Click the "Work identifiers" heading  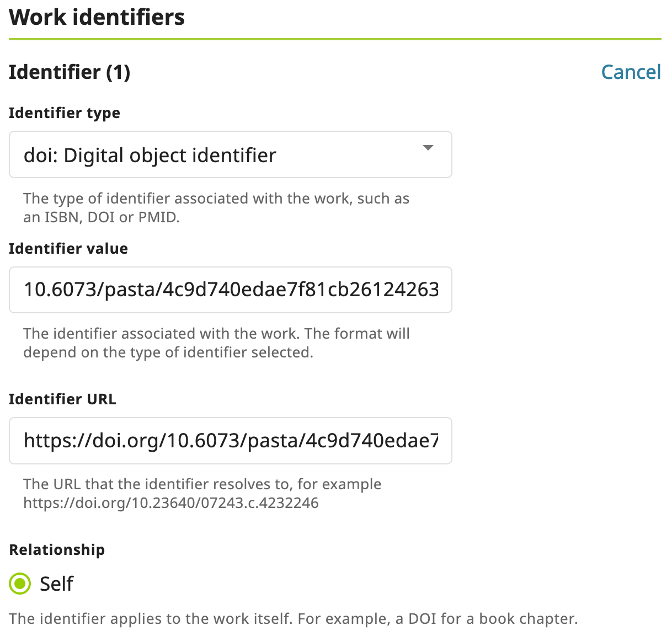(x=97, y=17)
